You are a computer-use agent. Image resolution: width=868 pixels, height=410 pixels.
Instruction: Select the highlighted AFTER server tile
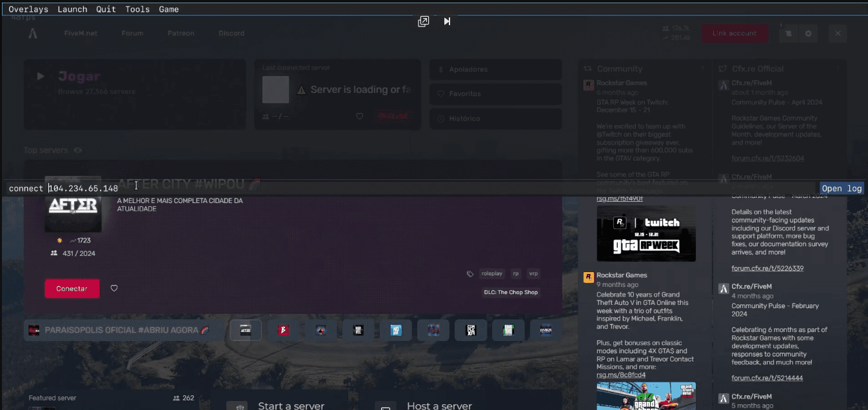tap(246, 330)
